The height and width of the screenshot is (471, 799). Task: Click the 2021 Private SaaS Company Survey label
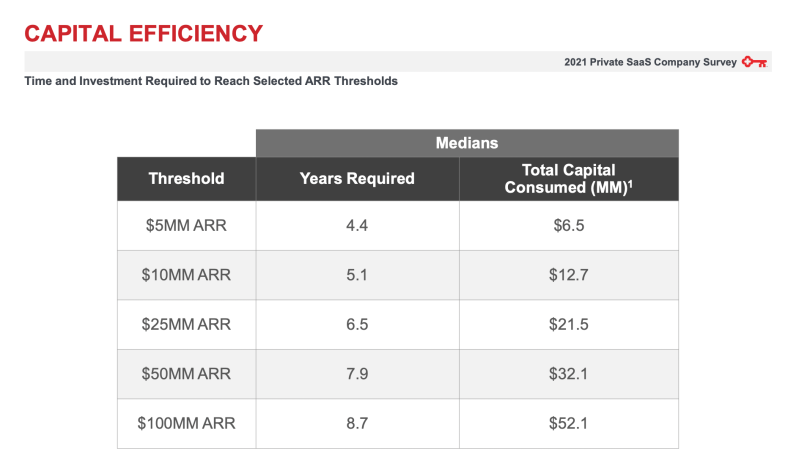[650, 62]
